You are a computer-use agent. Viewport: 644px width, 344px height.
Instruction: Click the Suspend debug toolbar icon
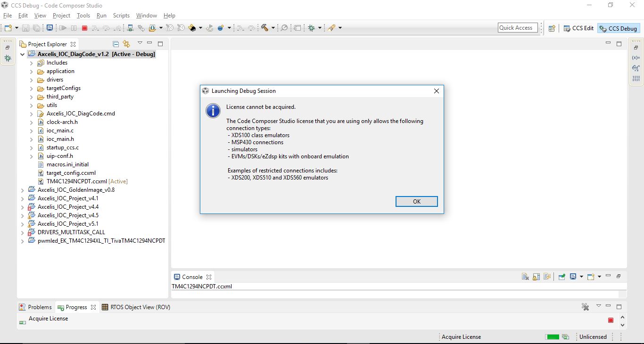pos(74,28)
